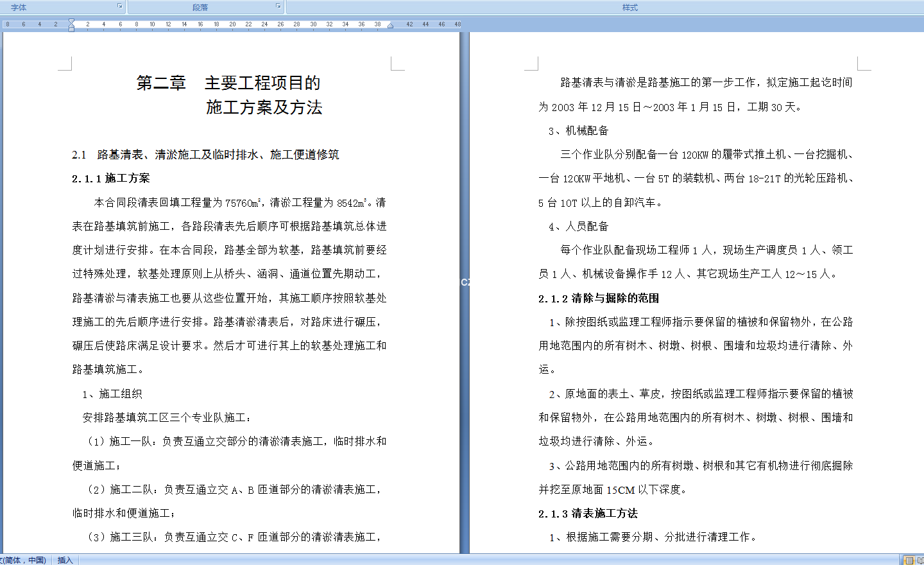The height and width of the screenshot is (565, 924).
Task: Click the 2.1.3 清表施工方法 heading
Action: point(588,514)
